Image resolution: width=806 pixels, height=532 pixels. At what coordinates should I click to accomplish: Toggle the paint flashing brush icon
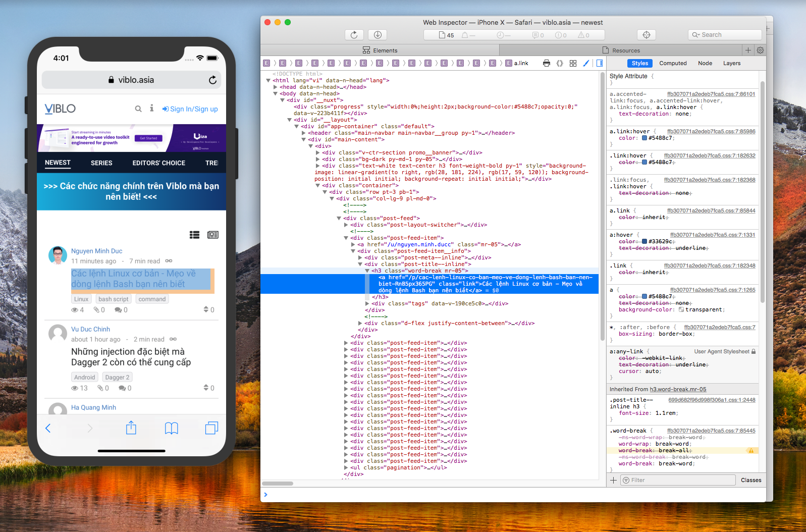(586, 63)
